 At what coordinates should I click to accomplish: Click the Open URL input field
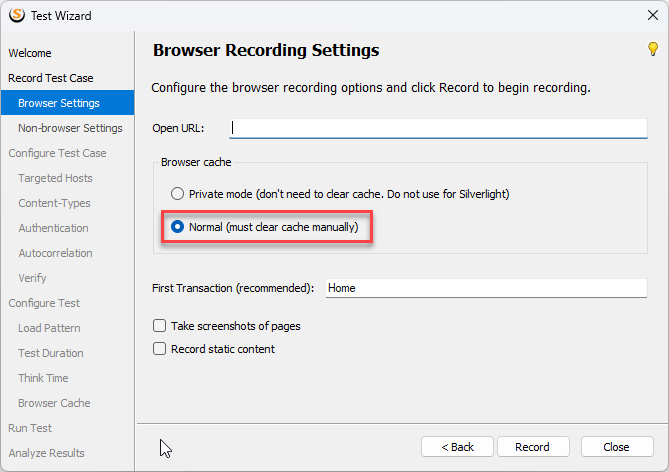tap(438, 128)
